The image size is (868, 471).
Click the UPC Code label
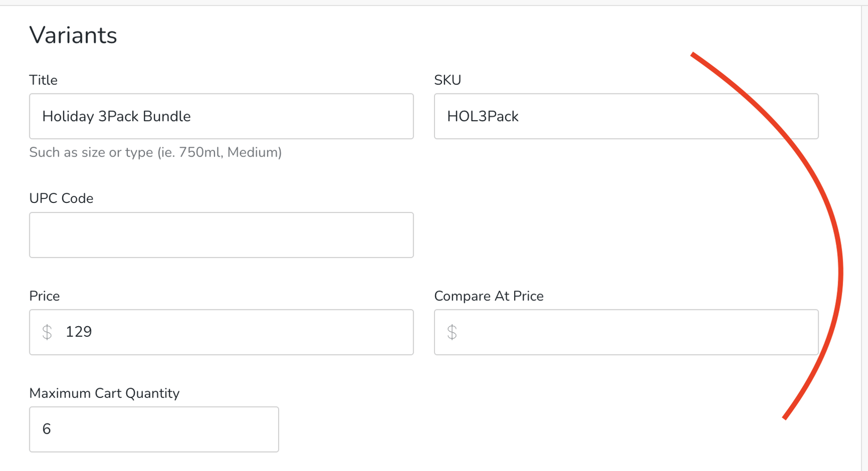coord(61,198)
